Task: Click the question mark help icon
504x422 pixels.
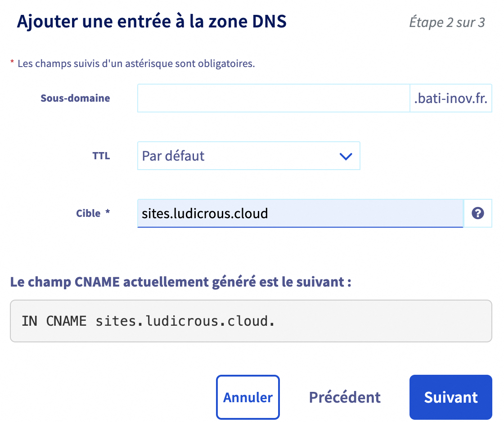Action: [x=477, y=213]
